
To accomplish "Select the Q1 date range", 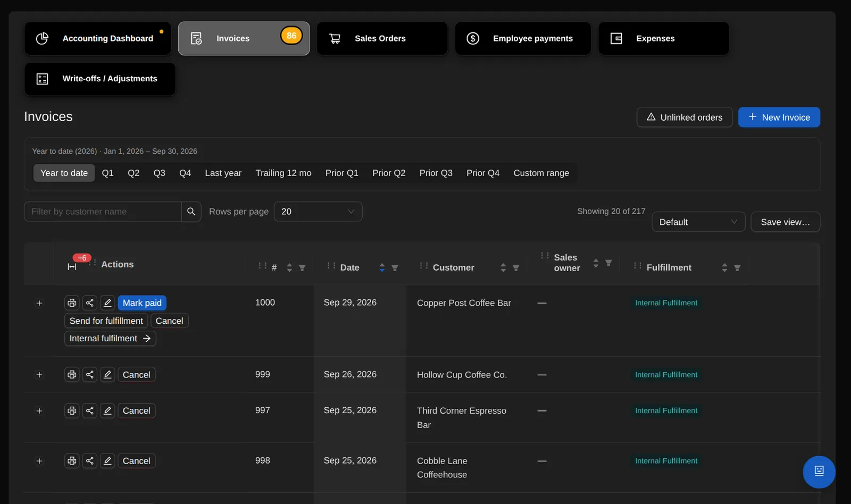I will point(107,173).
